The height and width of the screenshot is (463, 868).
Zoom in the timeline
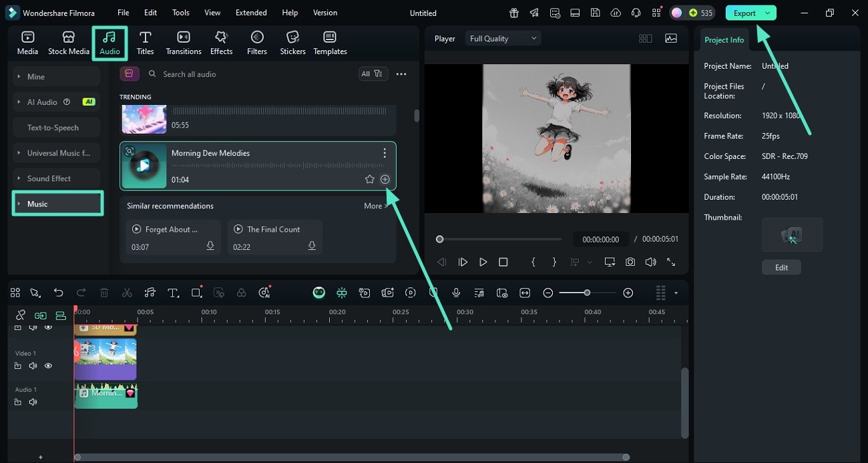coord(628,293)
